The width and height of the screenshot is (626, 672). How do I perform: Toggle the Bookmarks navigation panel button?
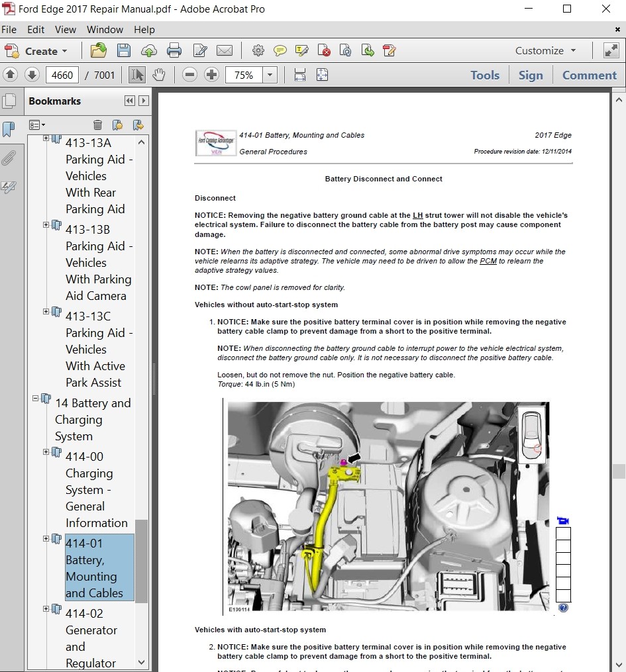click(x=9, y=129)
